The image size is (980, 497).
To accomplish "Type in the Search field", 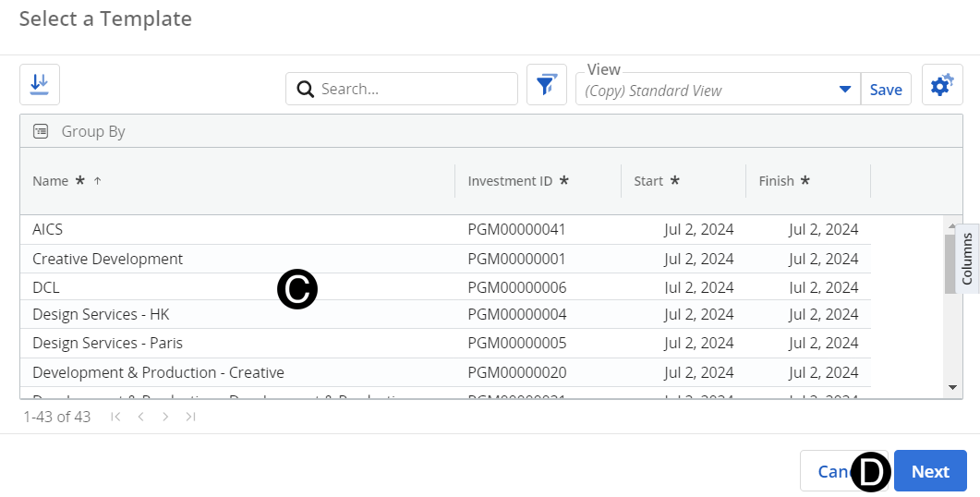I will point(414,90).
